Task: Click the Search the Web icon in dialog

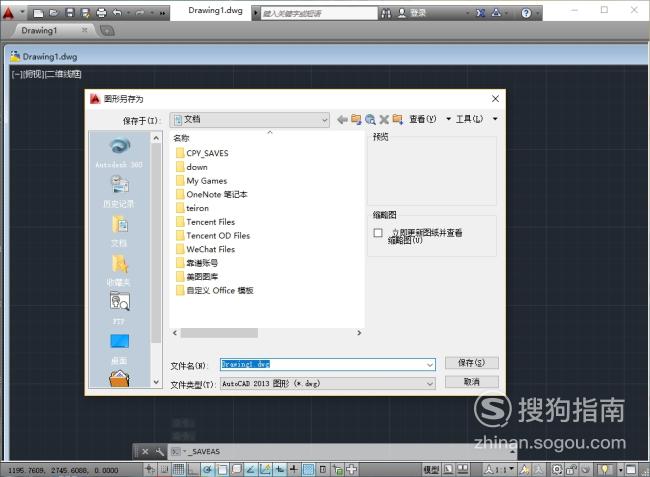Action: tap(370, 119)
